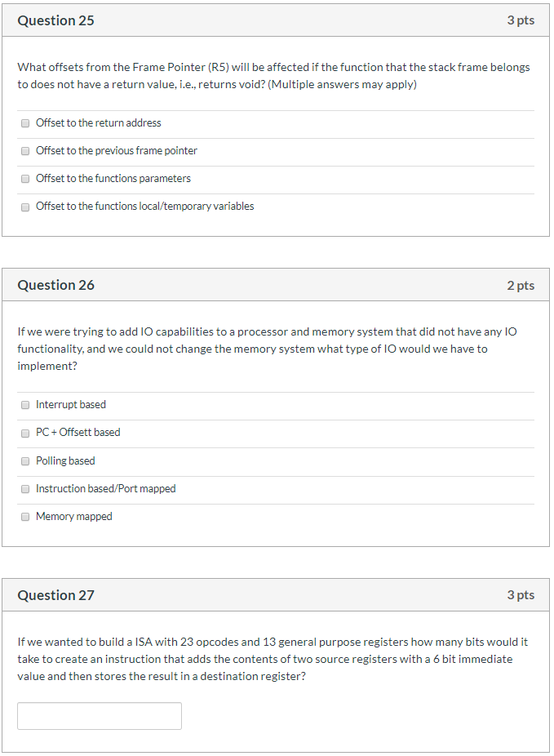
Task: Check the 'Interrupt based' answer
Action: tap(24, 404)
